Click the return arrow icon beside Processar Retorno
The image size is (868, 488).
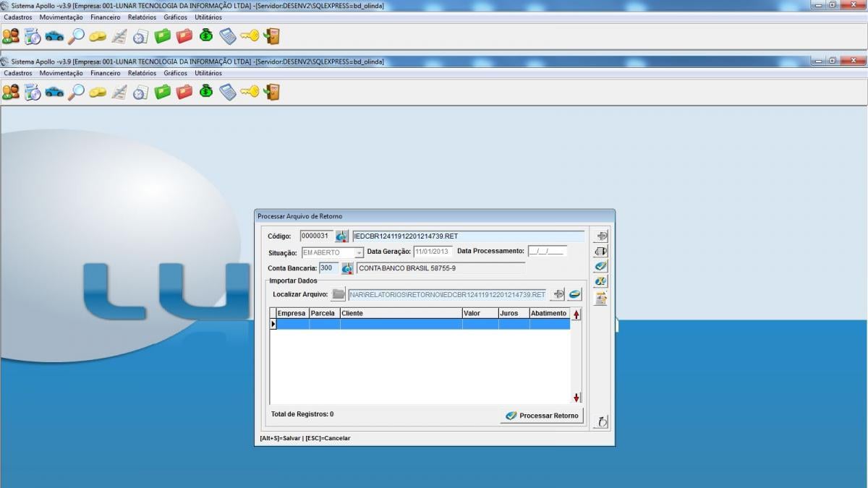pyautogui.click(x=600, y=421)
